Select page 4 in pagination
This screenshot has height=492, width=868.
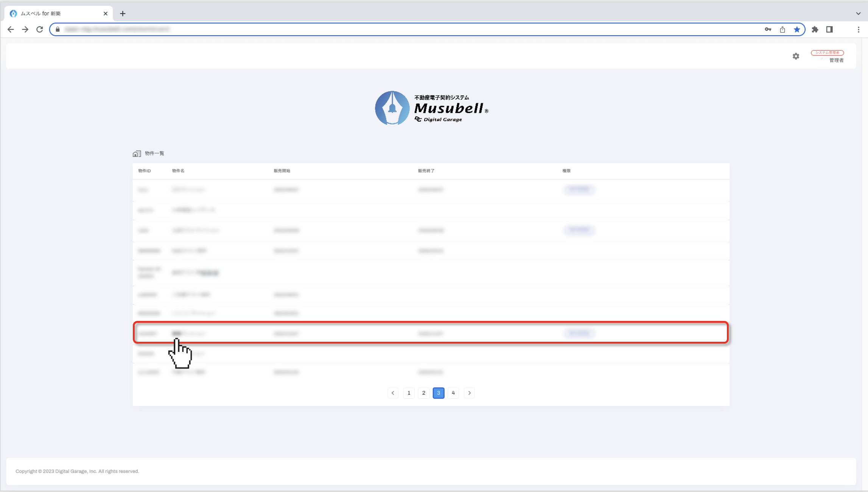coord(453,393)
